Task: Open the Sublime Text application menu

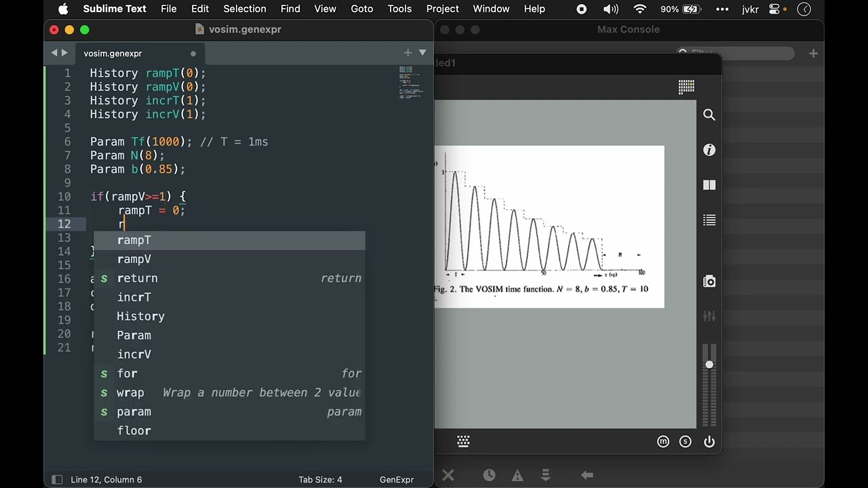Action: [115, 9]
